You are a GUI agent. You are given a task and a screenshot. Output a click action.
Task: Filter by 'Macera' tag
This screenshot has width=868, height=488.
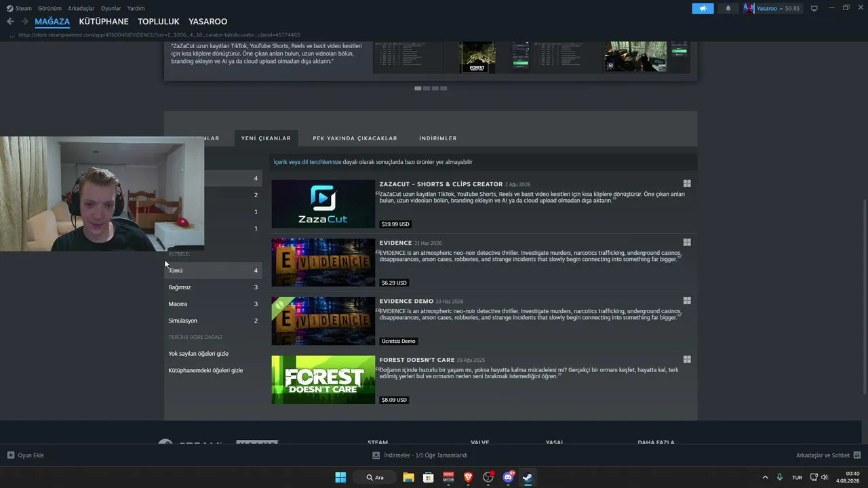(x=213, y=304)
